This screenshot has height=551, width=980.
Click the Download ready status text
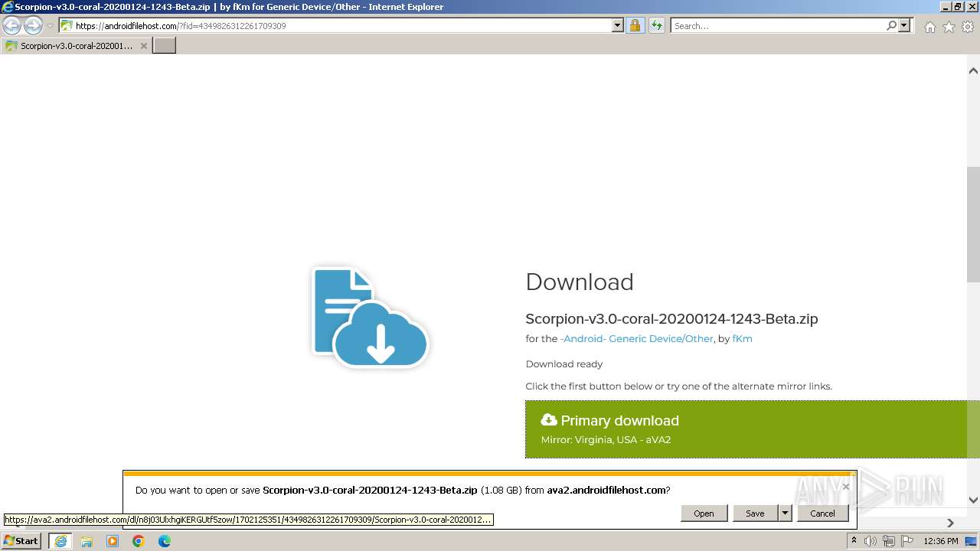(564, 364)
